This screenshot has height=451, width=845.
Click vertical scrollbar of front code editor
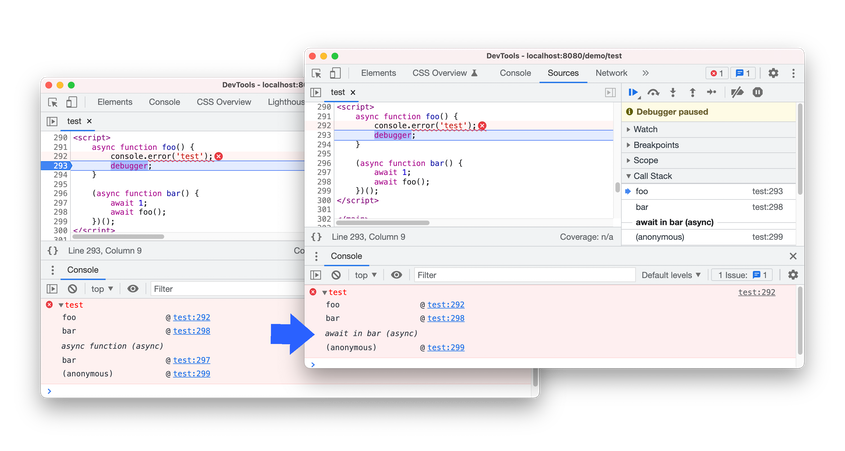[x=617, y=188]
